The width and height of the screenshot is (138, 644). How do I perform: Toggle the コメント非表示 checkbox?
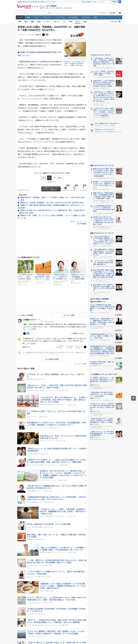coord(75,364)
